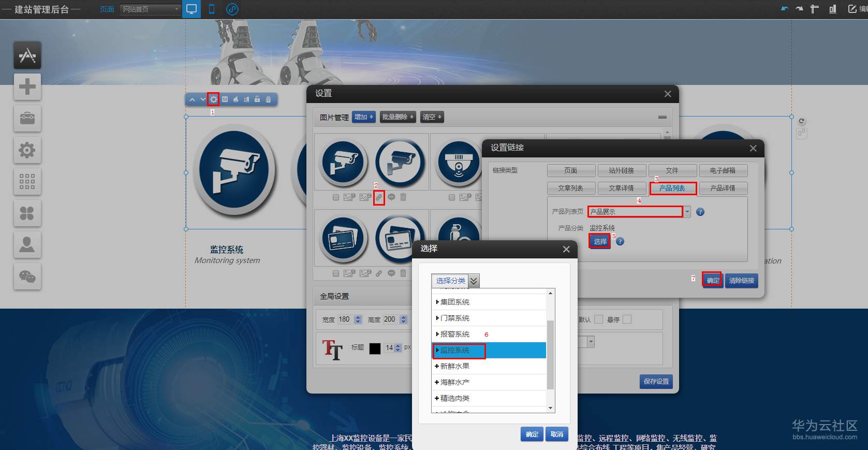This screenshot has height=450, width=868.
Task: Move module up with the up arrow
Action: click(x=193, y=99)
